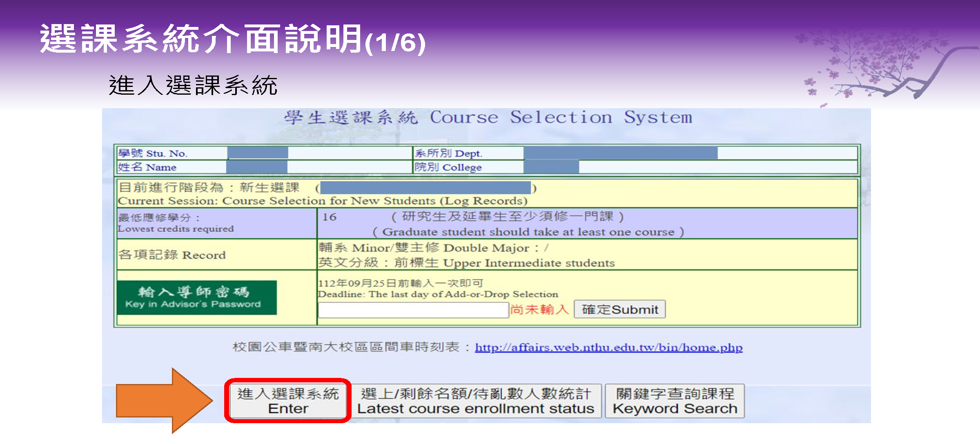Select the 院別 College label
Viewport: 980px width, 444px height.
448,167
